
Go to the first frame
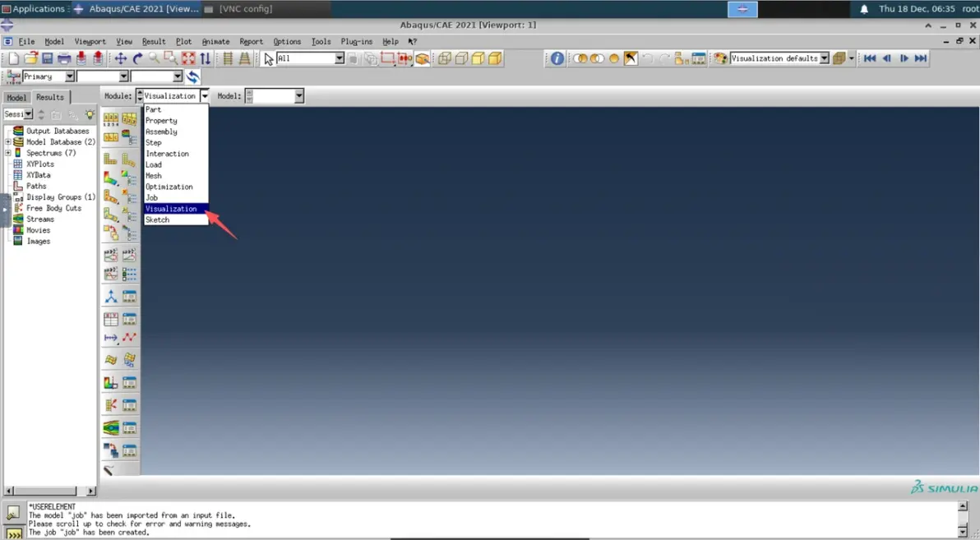pyautogui.click(x=869, y=58)
